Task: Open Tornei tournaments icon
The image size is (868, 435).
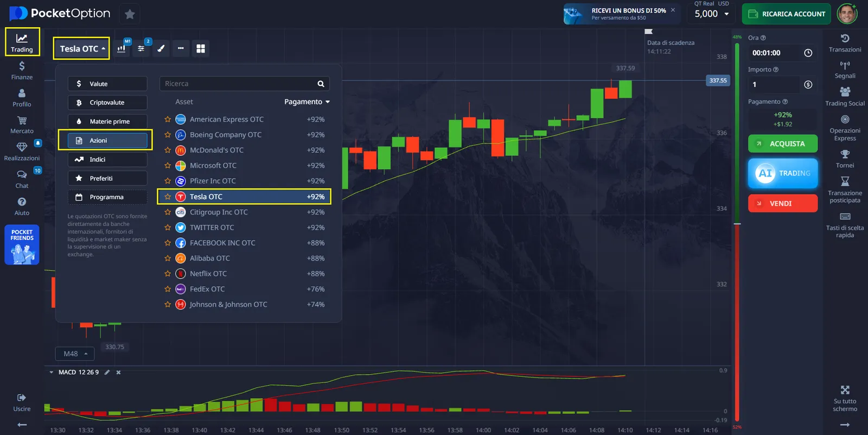Action: 845,159
